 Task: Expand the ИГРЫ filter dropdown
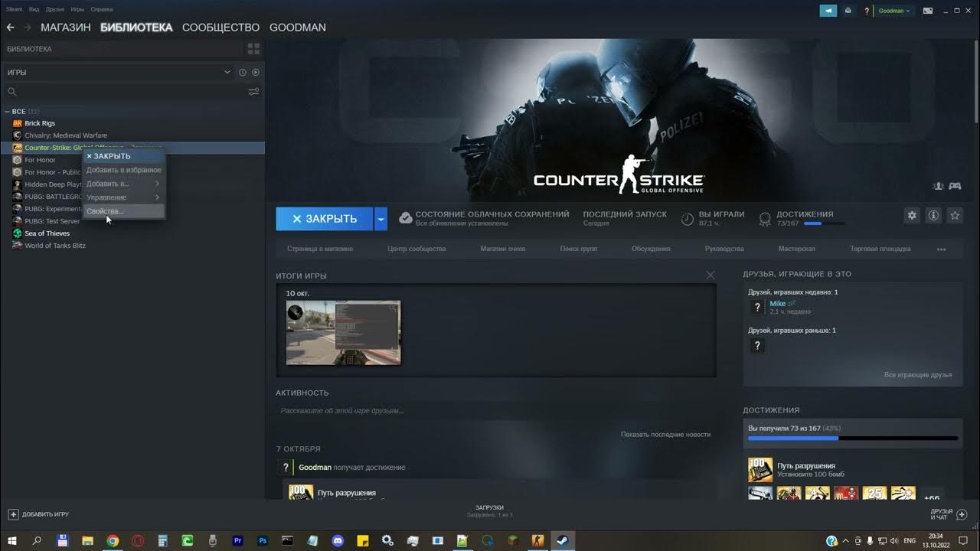click(x=119, y=72)
